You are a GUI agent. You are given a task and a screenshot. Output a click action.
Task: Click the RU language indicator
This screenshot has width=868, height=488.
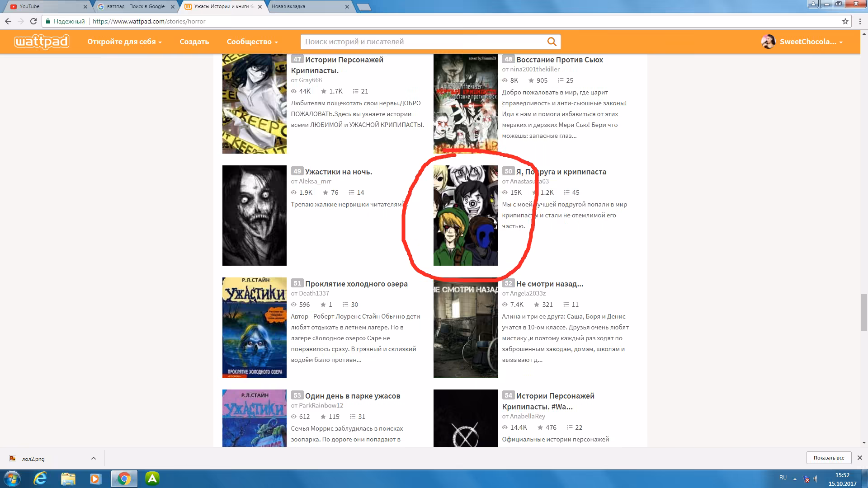[783, 478]
